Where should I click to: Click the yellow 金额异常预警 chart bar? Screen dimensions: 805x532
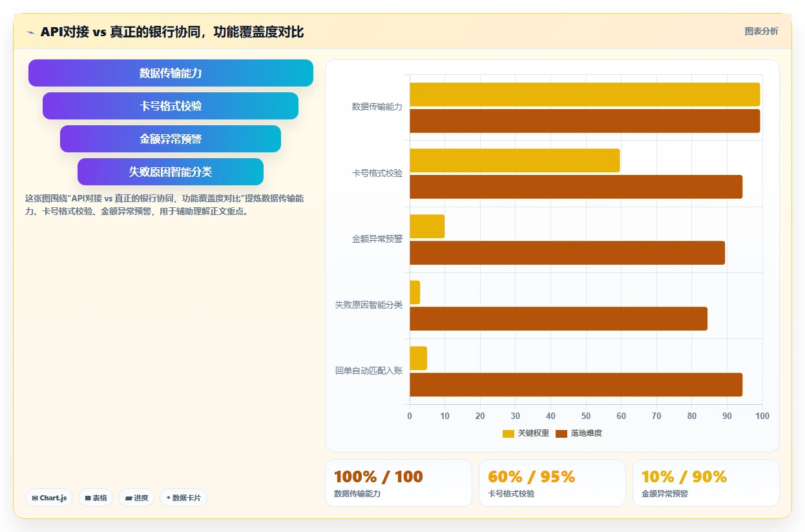click(x=427, y=226)
